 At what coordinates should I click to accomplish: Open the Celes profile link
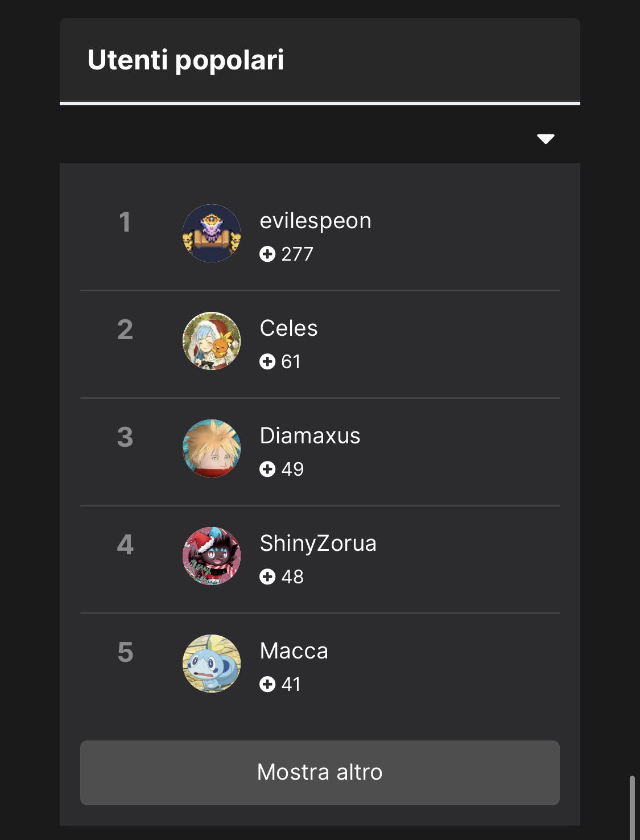pyautogui.click(x=289, y=328)
